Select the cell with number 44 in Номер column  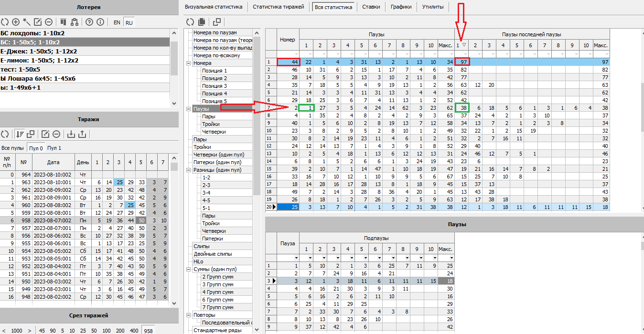(x=288, y=62)
